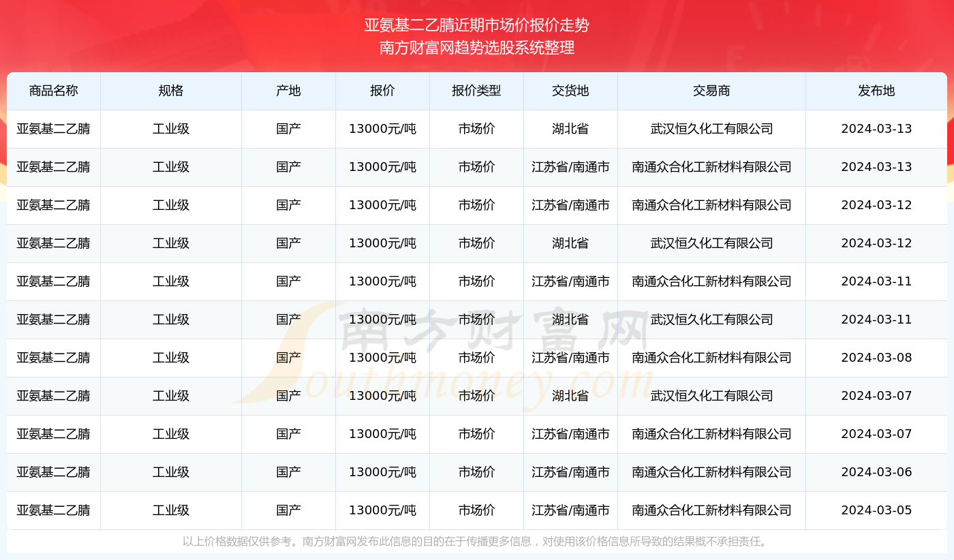954x560 pixels.
Task: Select date 2024-03-07 in the 南通众合化工 row
Action: point(876,434)
